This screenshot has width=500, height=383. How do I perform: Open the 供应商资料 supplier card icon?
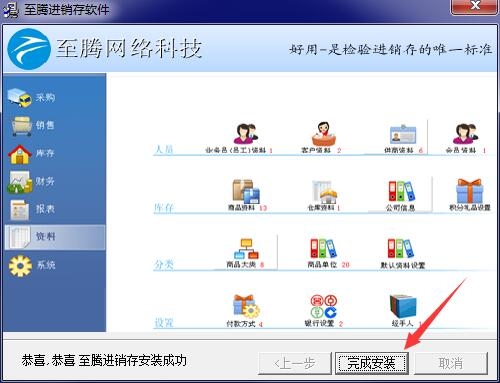[x=403, y=134]
